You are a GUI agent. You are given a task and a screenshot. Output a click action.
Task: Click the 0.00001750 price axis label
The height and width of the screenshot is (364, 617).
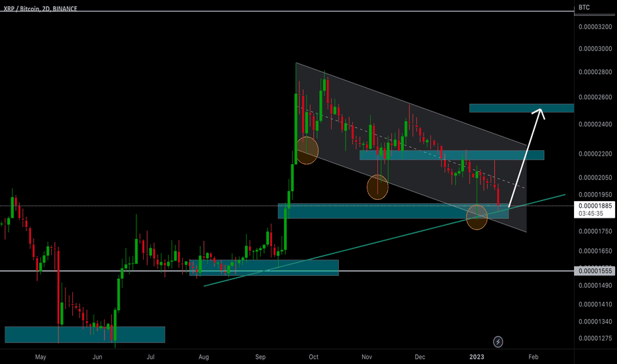coord(595,232)
